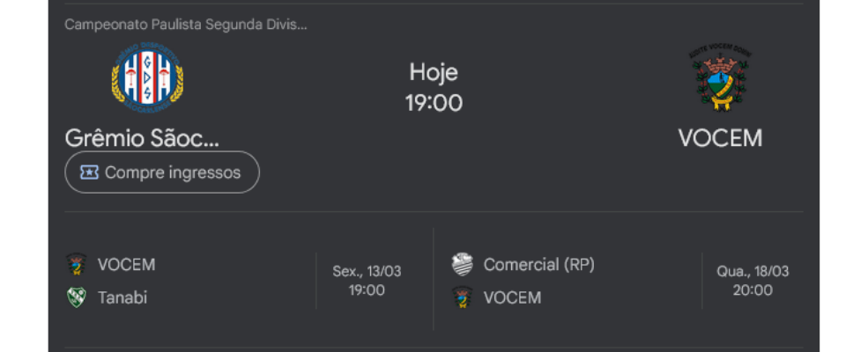
Task: Click the VOCEM name below Comercial (RP)
Action: (512, 297)
